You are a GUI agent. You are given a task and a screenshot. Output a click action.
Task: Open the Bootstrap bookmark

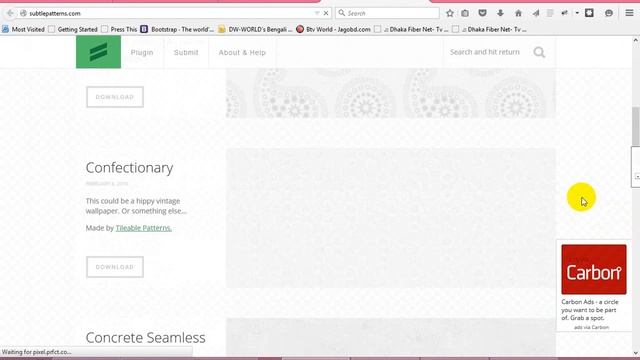click(x=177, y=29)
